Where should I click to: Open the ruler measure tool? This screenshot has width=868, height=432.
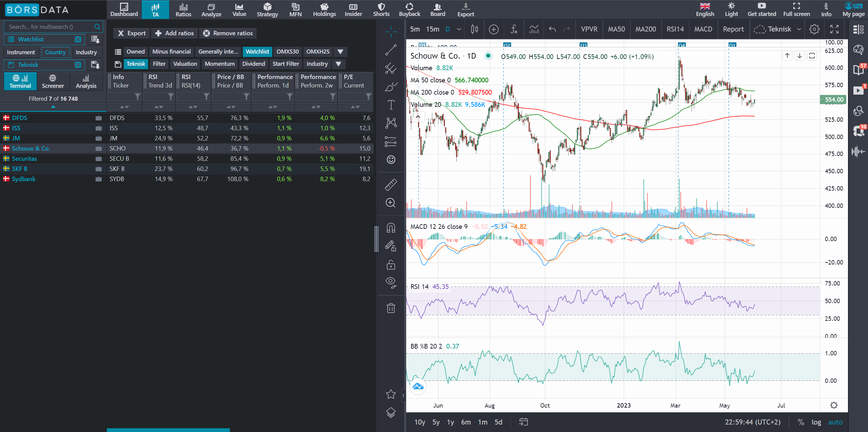[391, 185]
